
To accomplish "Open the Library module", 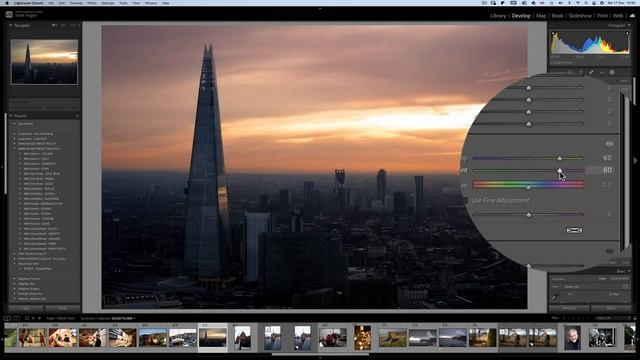I will coord(498,16).
